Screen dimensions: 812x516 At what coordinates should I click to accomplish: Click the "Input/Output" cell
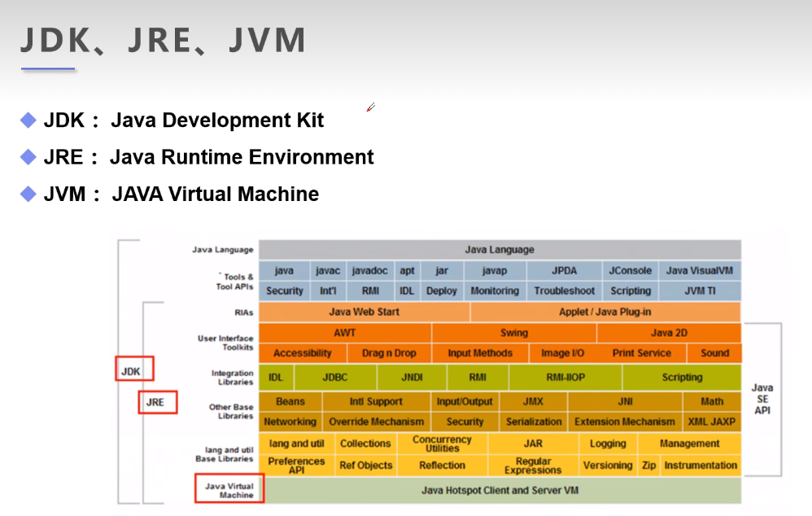[465, 401]
